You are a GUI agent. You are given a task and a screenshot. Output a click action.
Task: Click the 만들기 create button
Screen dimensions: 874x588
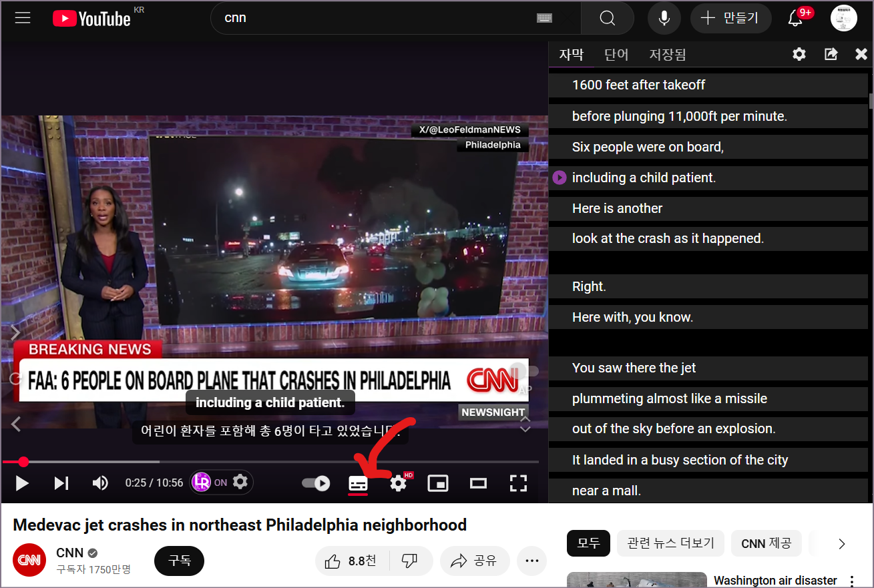coord(731,18)
